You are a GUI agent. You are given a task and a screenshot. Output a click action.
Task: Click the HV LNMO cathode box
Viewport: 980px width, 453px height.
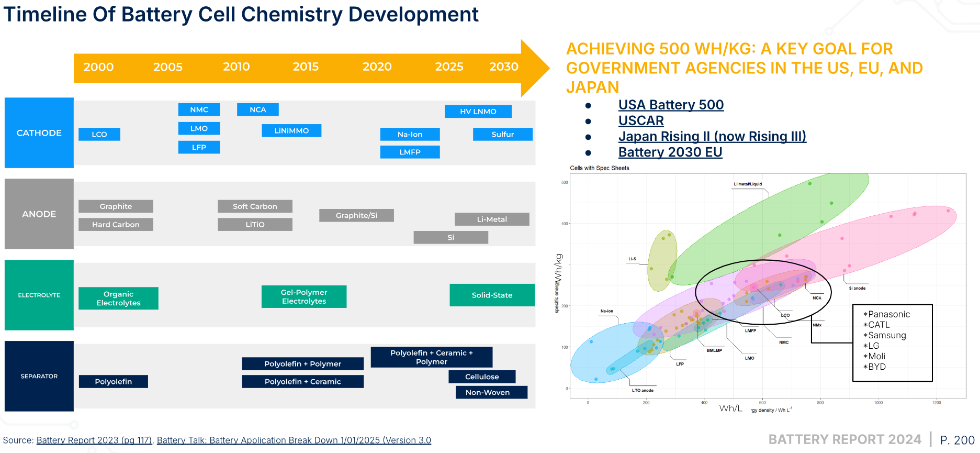coord(478,112)
